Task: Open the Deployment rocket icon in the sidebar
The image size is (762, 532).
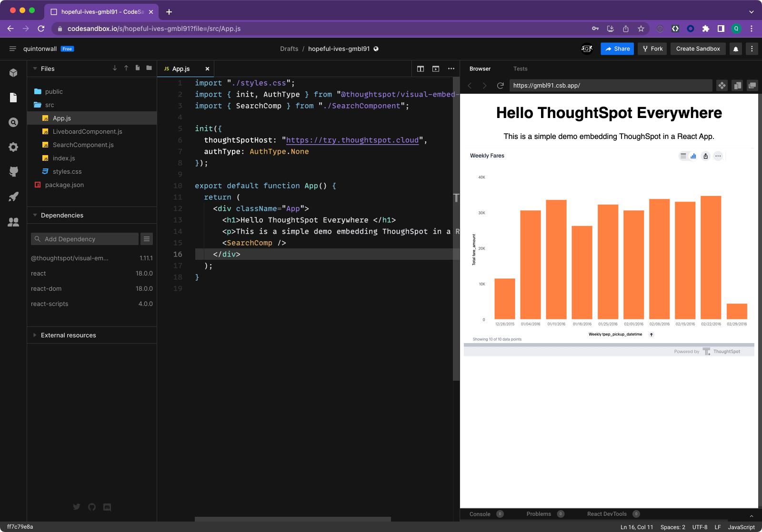Action: coord(13,197)
